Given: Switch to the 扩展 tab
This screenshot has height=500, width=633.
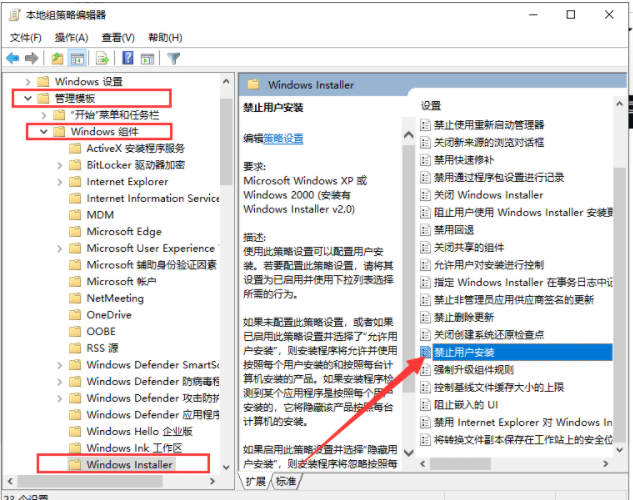Looking at the screenshot, I should pos(255,481).
